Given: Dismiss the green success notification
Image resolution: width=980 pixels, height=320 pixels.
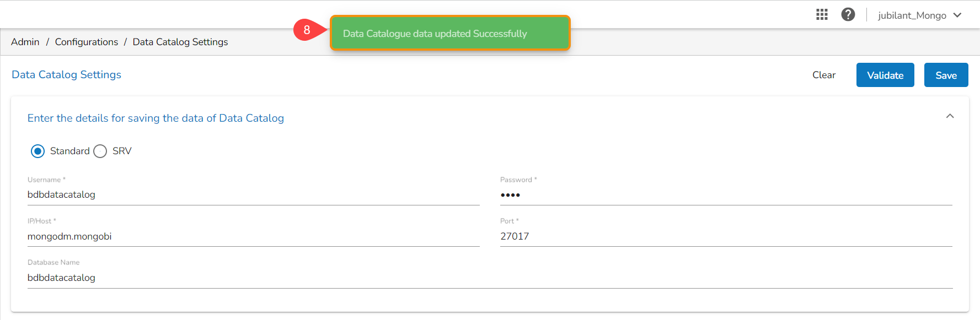Looking at the screenshot, I should (x=450, y=34).
